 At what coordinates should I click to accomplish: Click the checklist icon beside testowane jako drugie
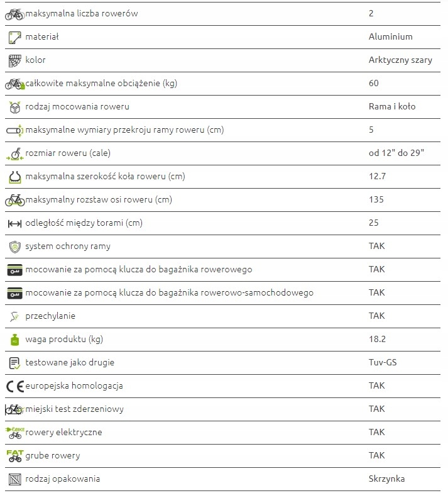tap(14, 363)
